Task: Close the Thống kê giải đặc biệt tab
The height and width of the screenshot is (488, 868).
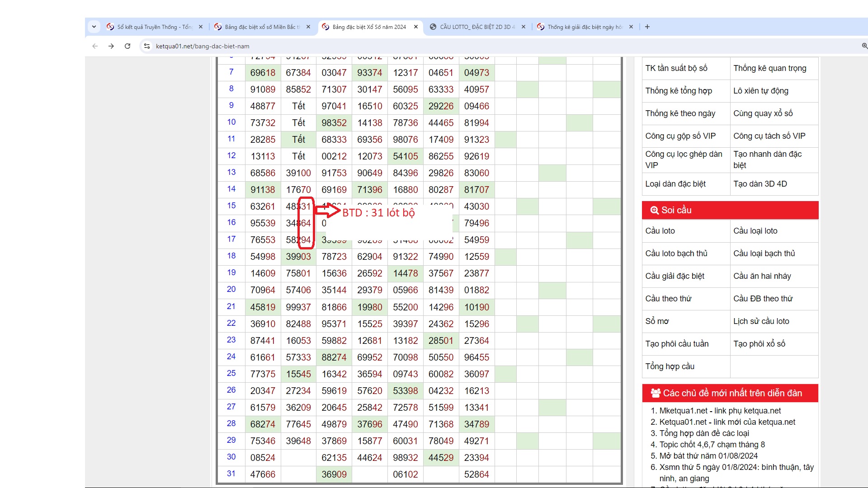Action: pyautogui.click(x=631, y=27)
